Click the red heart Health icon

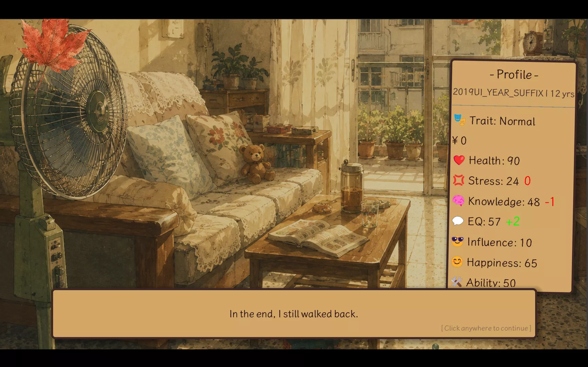(459, 160)
